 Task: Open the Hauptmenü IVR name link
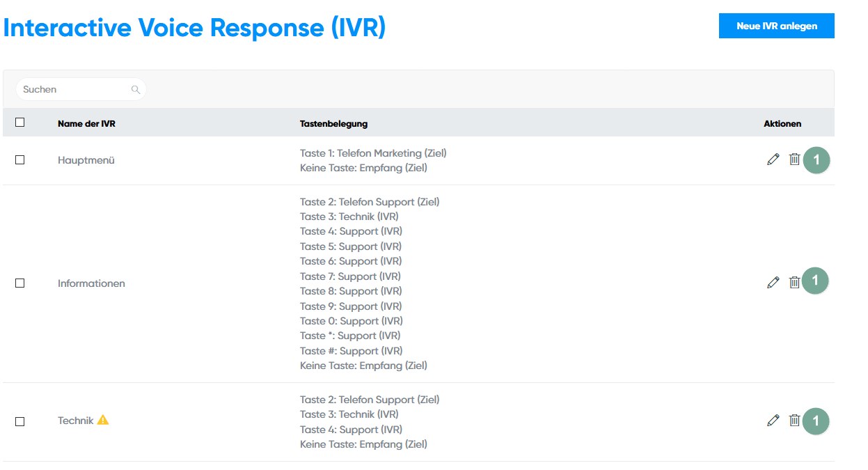[x=86, y=160]
